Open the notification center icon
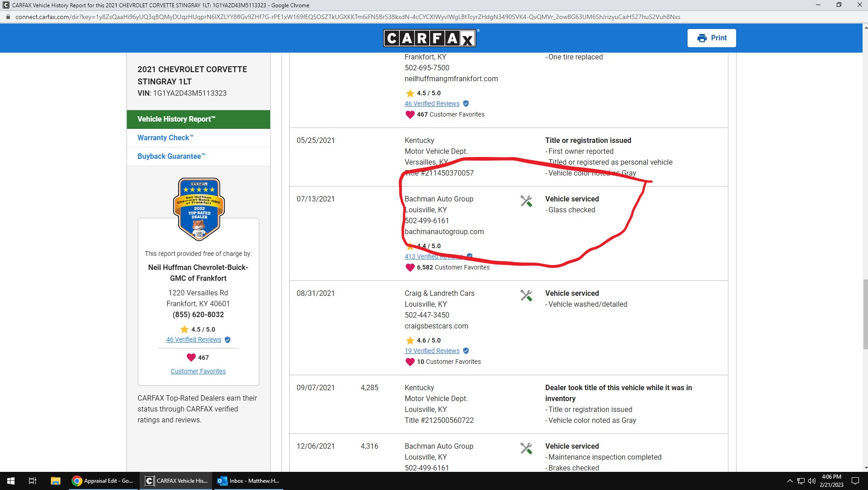The image size is (868, 490). pyautogui.click(x=855, y=481)
